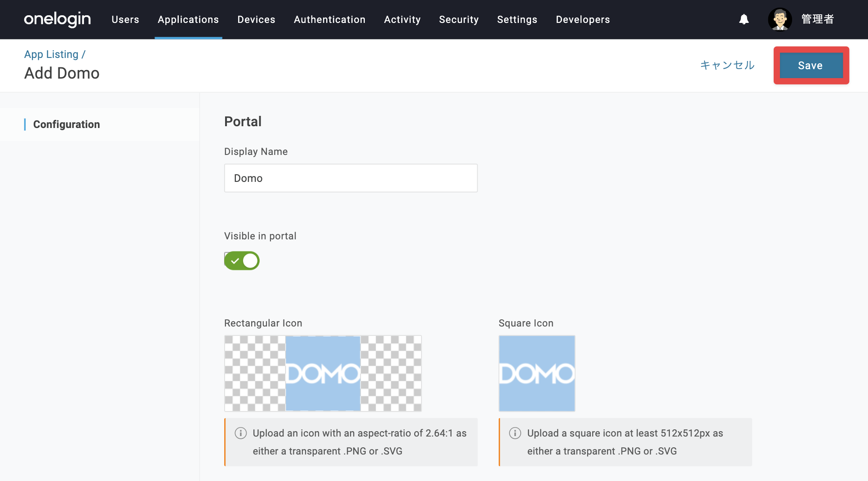Click the onelogin logo
868x481 pixels.
click(58, 19)
